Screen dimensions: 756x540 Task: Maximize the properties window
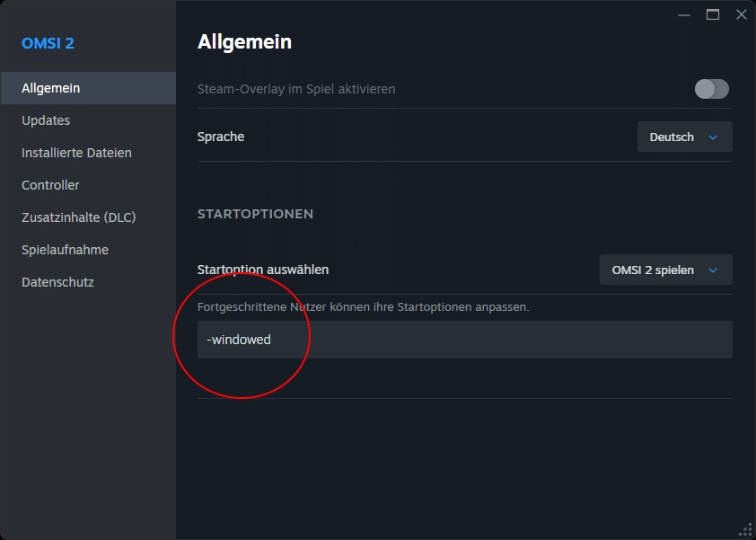click(713, 14)
